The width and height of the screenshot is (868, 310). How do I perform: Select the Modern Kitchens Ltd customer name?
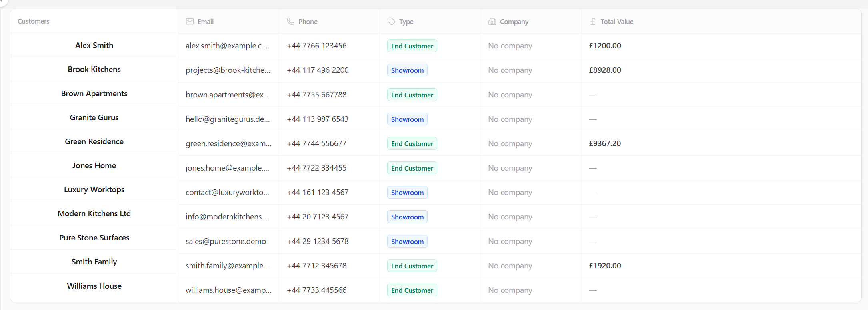click(x=94, y=213)
